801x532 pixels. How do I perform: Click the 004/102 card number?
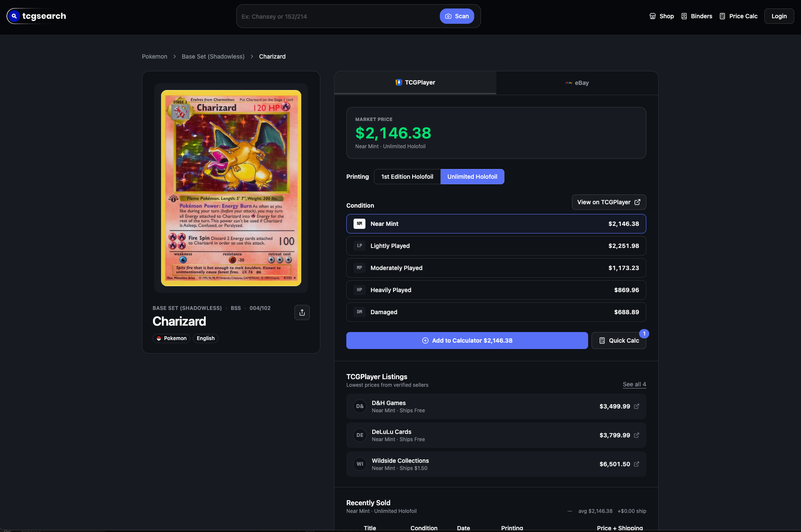(260, 308)
